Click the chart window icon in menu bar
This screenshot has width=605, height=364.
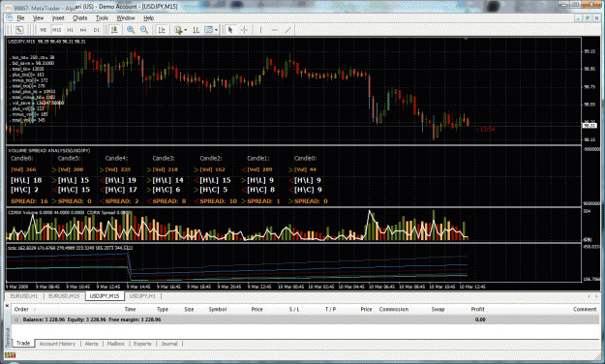(10, 18)
